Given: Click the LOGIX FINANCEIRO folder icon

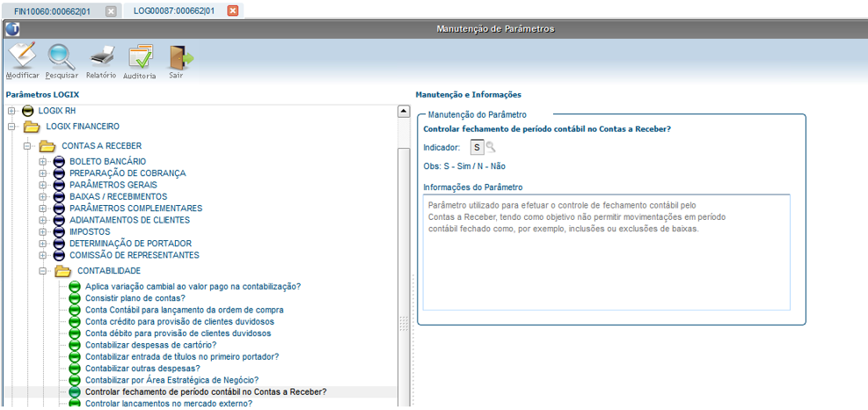Looking at the screenshot, I should click(32, 127).
